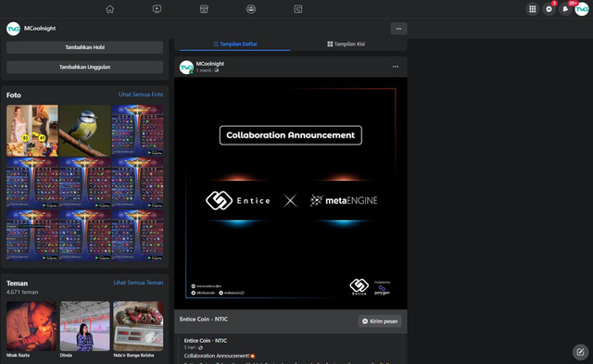This screenshot has width=593, height=364.
Task: Click the Entice Coin - NTIC page title
Action: tap(204, 319)
